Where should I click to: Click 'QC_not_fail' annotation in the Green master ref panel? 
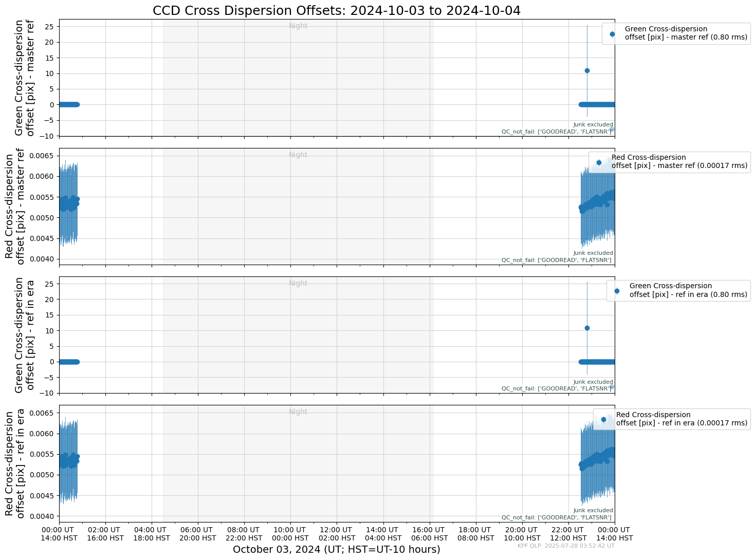[x=557, y=132]
